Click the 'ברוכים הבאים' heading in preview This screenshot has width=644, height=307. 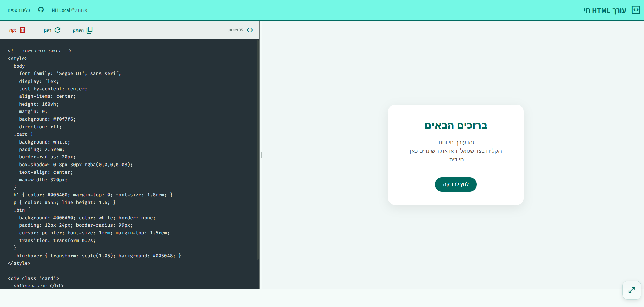pyautogui.click(x=456, y=125)
